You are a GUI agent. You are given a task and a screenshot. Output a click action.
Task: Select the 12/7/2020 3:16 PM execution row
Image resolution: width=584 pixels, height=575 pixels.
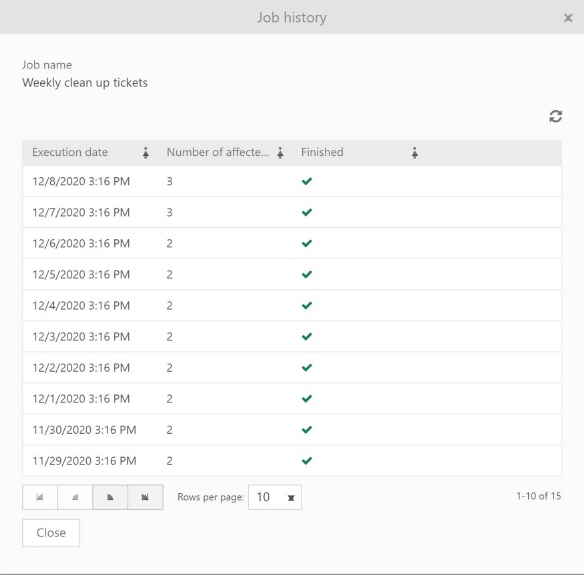tap(292, 212)
